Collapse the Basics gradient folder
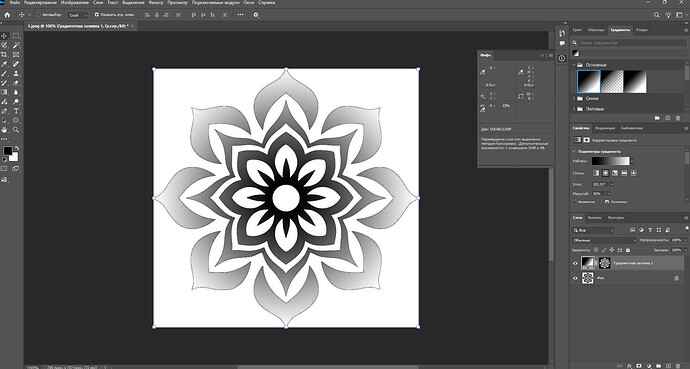Screen dimensions: 690x369 (x=574, y=65)
